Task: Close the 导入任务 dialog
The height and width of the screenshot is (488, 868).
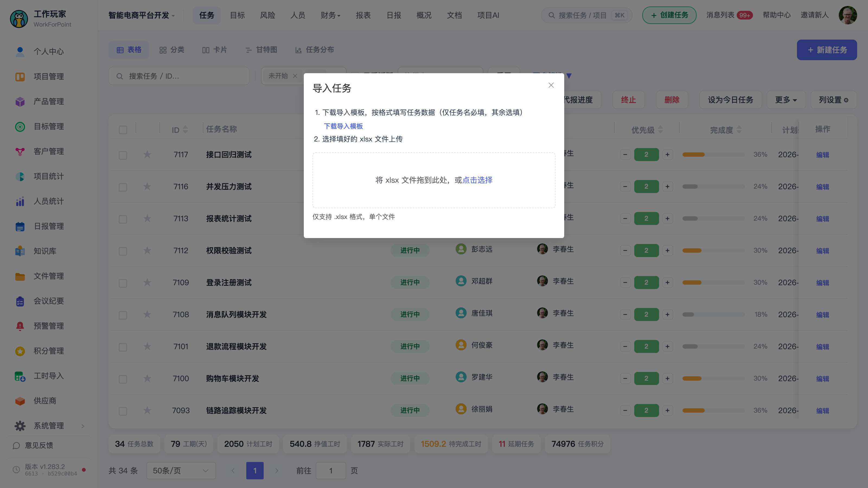Action: click(551, 85)
